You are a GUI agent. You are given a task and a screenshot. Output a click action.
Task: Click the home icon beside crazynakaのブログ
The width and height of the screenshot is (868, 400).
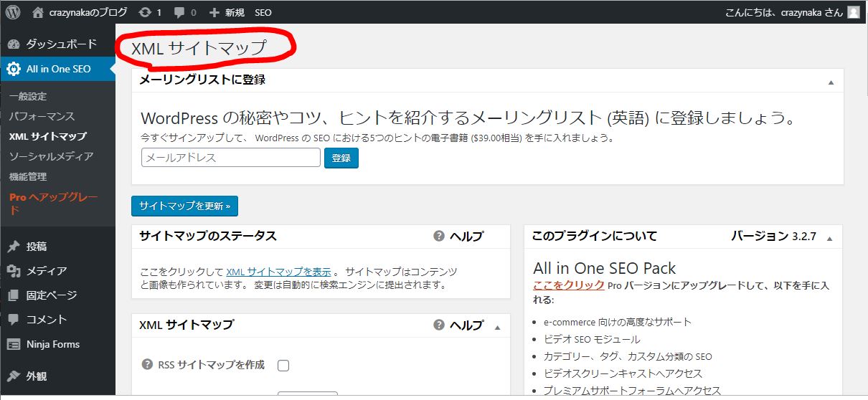click(38, 12)
